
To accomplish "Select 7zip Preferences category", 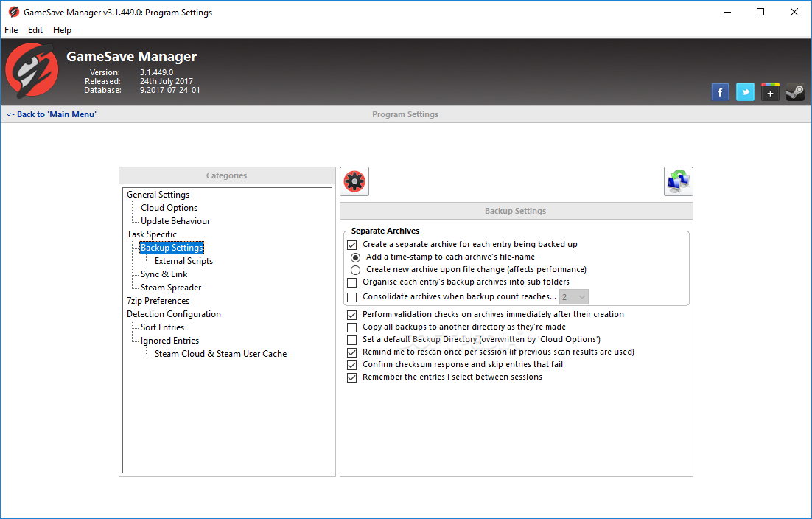I will pos(158,301).
